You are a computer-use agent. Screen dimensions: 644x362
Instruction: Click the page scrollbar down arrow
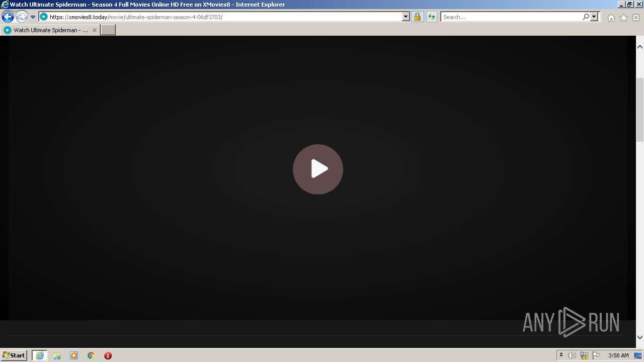coord(640,337)
